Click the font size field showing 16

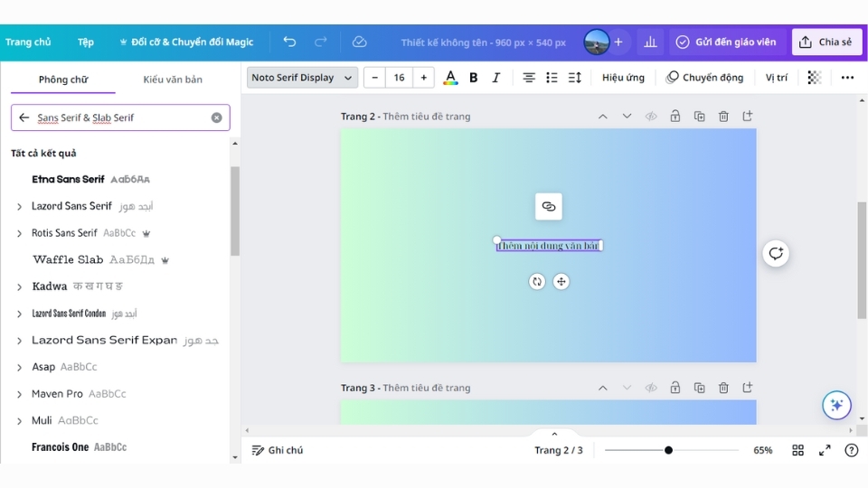tap(399, 78)
